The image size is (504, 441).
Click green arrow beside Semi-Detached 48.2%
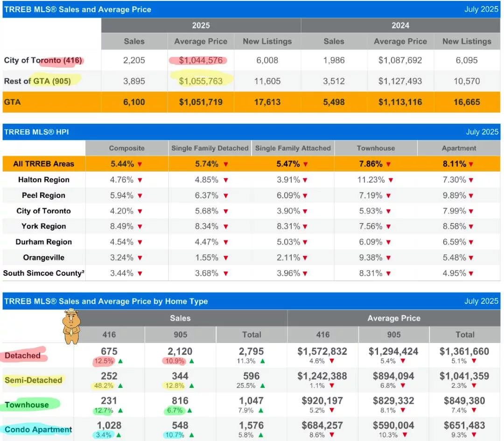pyautogui.click(x=120, y=386)
